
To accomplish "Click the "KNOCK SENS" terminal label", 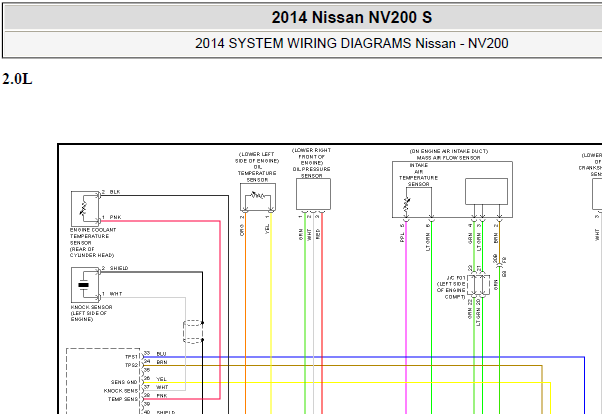I will coord(121,391).
